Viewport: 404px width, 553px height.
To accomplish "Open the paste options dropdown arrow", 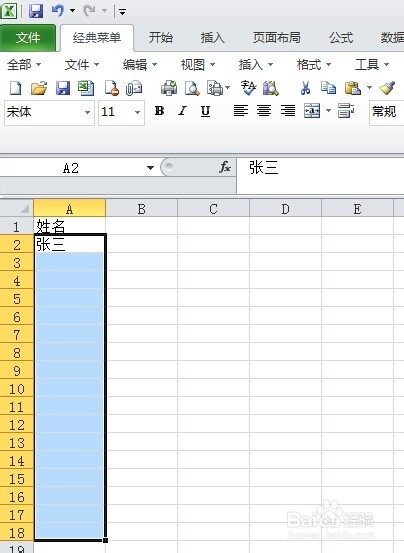I will pos(369,87).
